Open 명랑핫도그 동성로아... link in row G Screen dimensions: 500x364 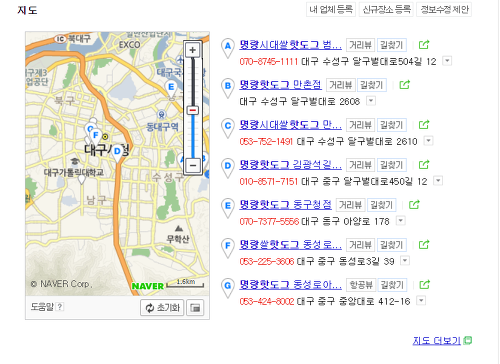(290, 285)
